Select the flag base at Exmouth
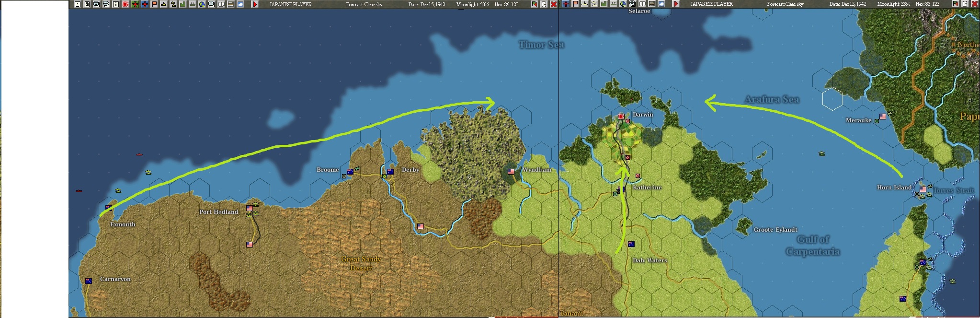The width and height of the screenshot is (980, 318). click(109, 208)
